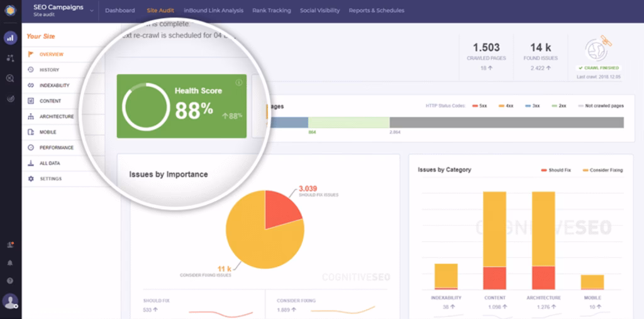Image resolution: width=644 pixels, height=319 pixels.
Task: Open History in the sidebar
Action: (x=49, y=70)
